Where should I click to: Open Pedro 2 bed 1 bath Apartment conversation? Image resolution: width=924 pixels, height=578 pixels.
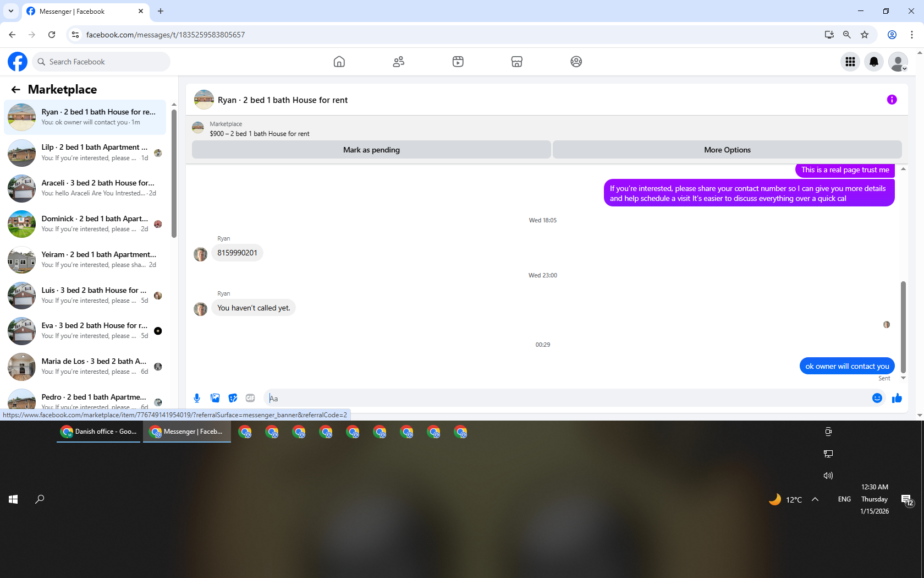pyautogui.click(x=85, y=399)
